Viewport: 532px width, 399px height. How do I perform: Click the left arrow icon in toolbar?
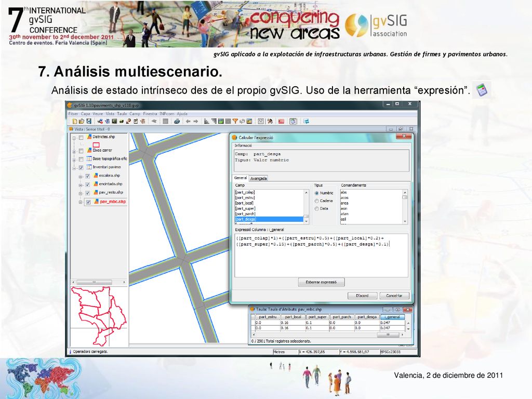[188, 121]
